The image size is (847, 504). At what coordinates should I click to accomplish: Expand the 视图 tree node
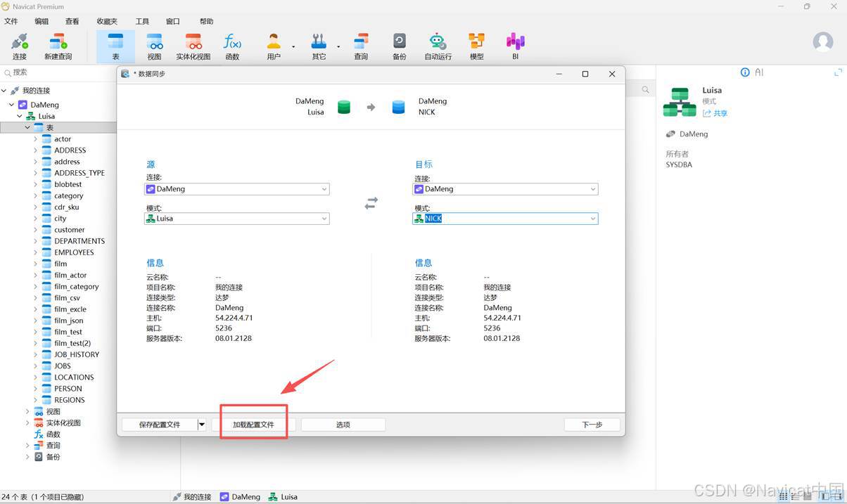click(27, 412)
